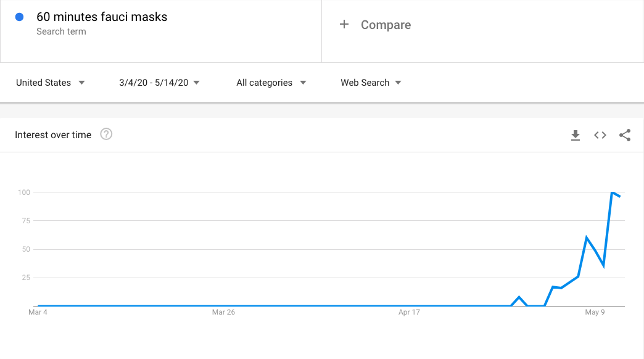Click the Compare button
The height and width of the screenshot is (359, 644).
coord(376,25)
